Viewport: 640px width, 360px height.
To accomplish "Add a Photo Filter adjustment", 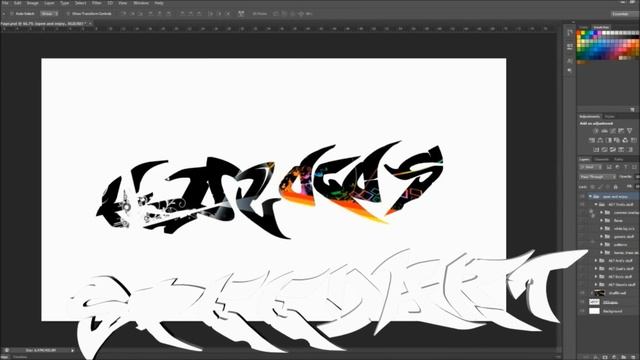I will [617, 140].
